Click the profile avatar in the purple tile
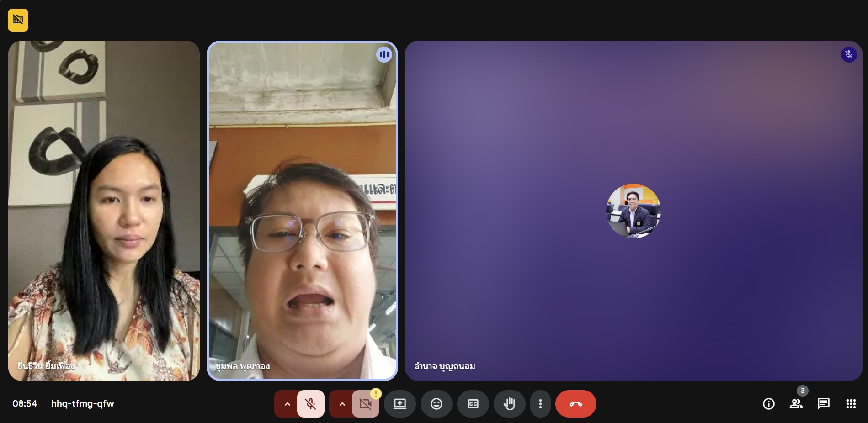The width and height of the screenshot is (868, 423). pos(633,211)
